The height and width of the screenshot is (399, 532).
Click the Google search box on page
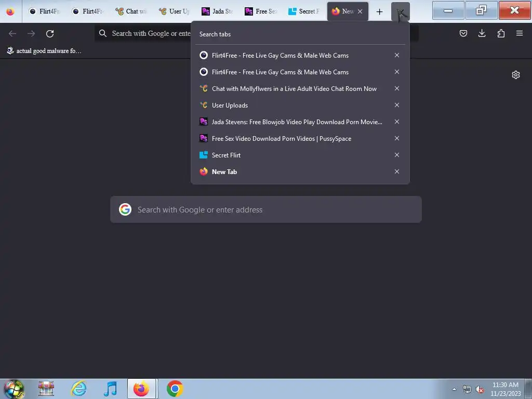pos(266,210)
